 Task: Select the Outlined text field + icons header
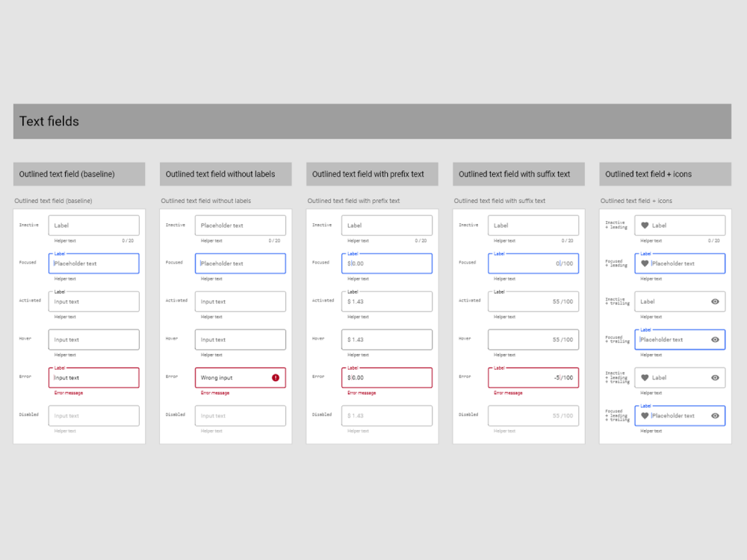[x=665, y=174]
